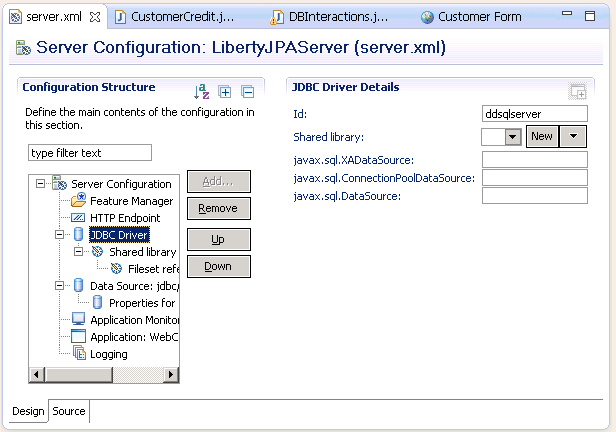This screenshot has height=432, width=616.
Task: Open the Shared library combo box dropdown
Action: 513,137
